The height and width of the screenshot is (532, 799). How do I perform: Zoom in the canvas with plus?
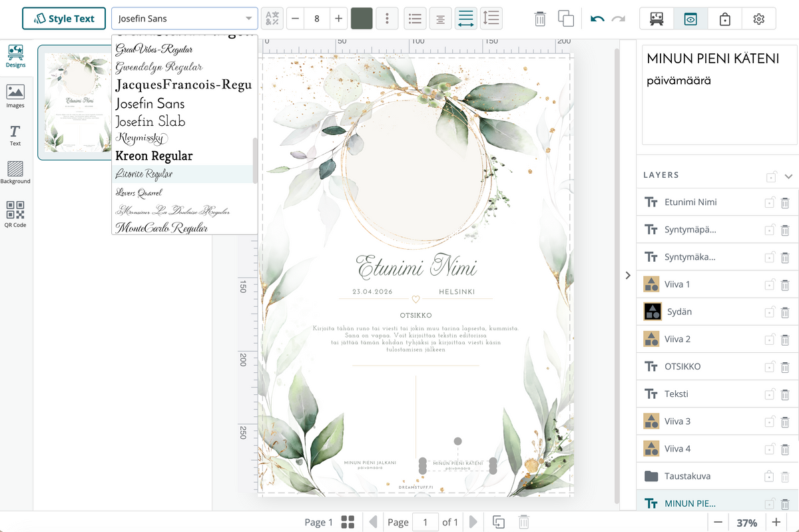(x=776, y=522)
